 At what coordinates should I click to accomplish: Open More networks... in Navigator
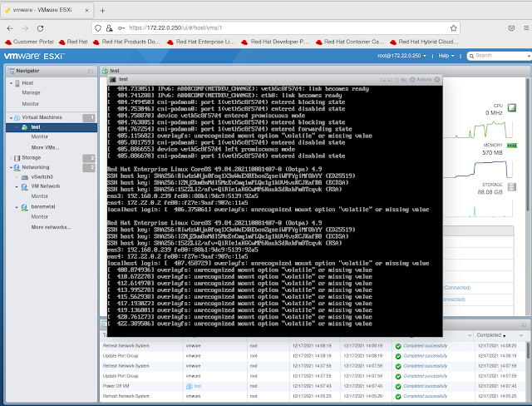pyautogui.click(x=51, y=227)
